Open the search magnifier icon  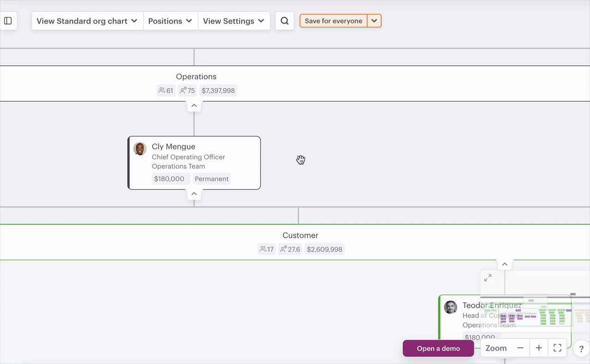coord(284,21)
